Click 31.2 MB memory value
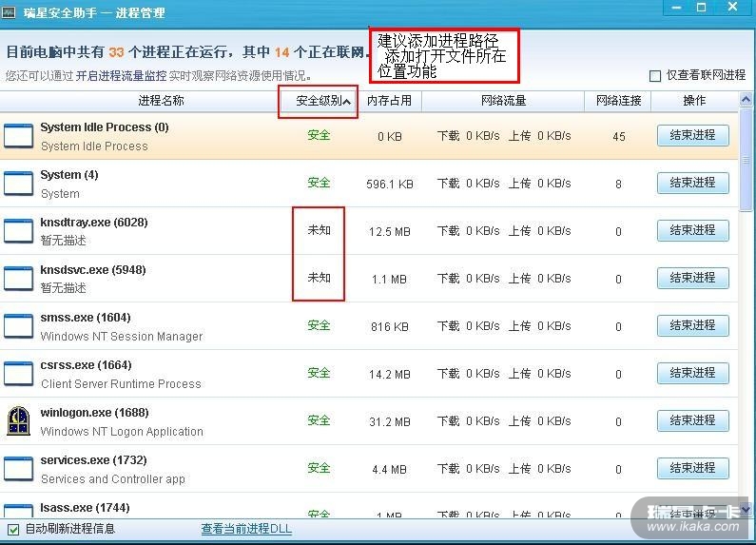 tap(390, 422)
